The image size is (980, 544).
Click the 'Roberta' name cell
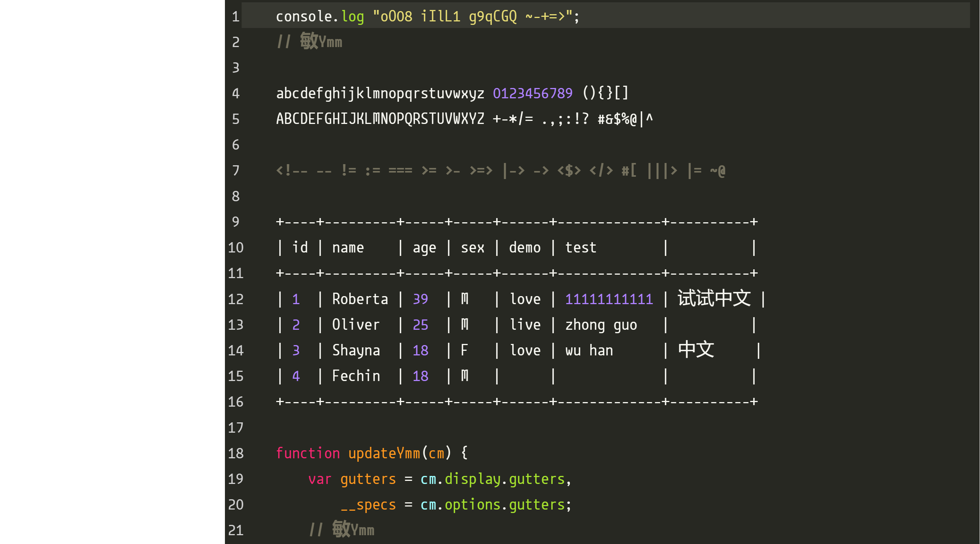coord(360,299)
